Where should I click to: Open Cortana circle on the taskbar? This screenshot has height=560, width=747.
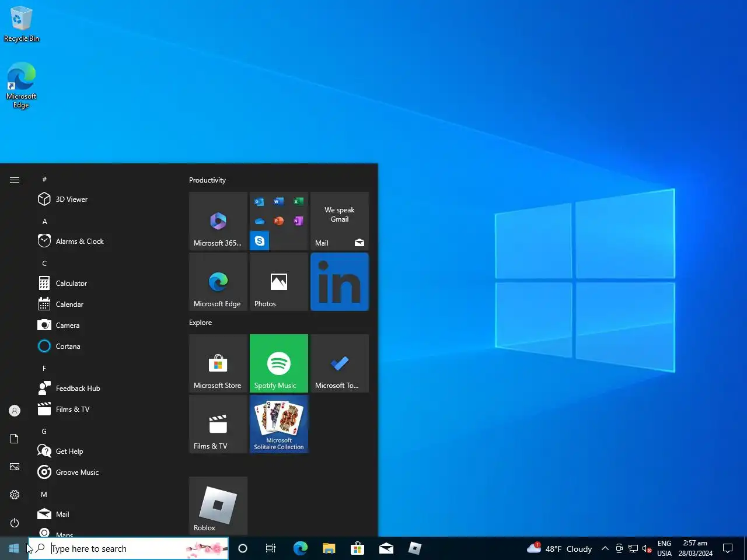tap(243, 548)
